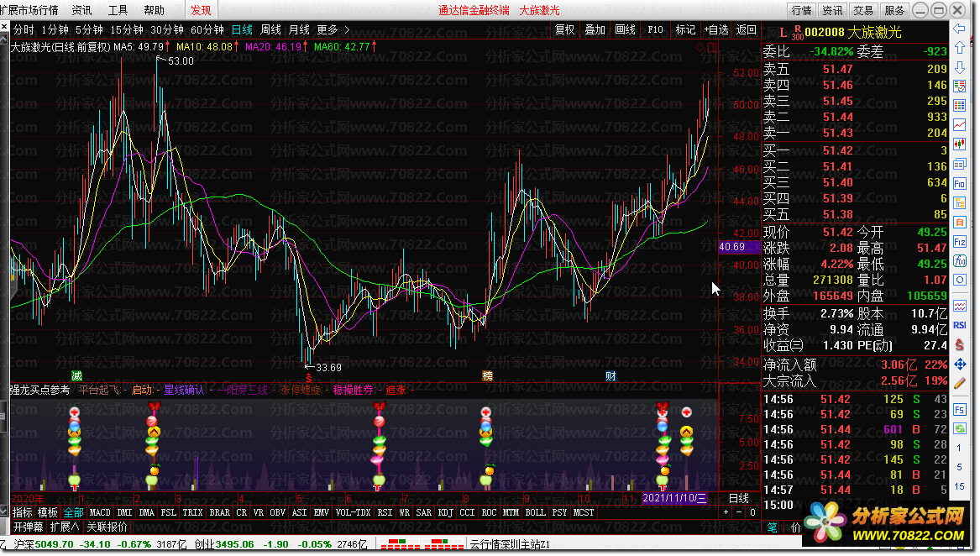The image size is (980, 556).
Task: Click the circle-in-square icon in sidebar
Action: tap(959, 280)
